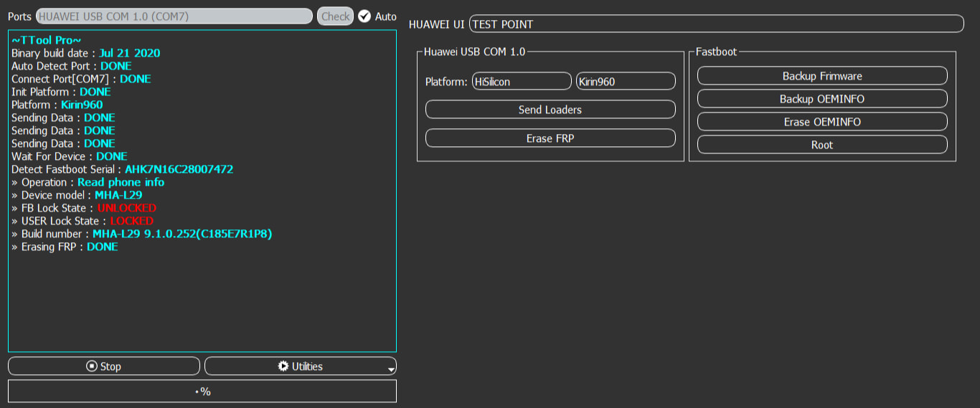Click the Check ports button
Image resolution: width=980 pixels, height=408 pixels.
pos(335,16)
